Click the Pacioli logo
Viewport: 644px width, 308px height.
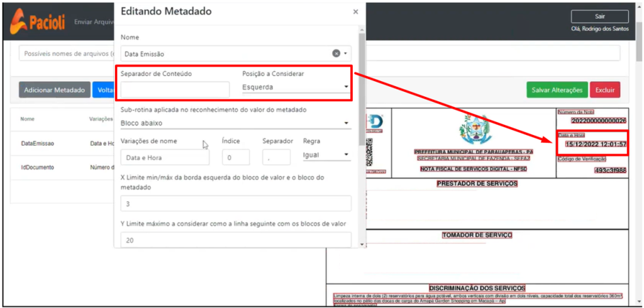pos(38,23)
